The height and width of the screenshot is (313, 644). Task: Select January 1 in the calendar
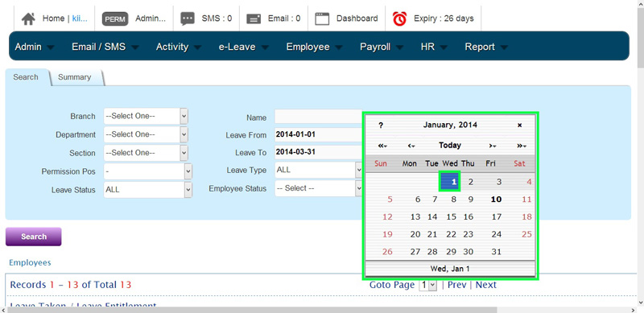pyautogui.click(x=450, y=182)
